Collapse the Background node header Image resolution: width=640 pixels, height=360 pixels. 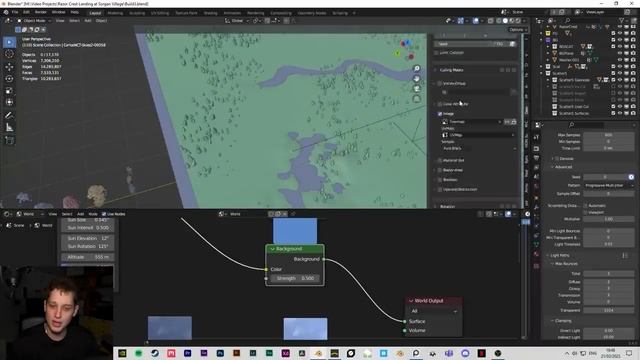(x=273, y=249)
